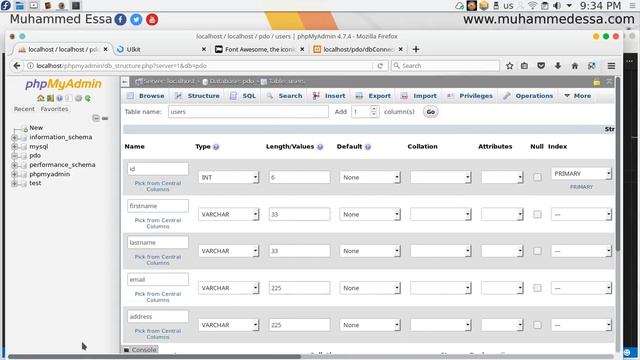Open navigation panel settings gear icon

click(78, 98)
